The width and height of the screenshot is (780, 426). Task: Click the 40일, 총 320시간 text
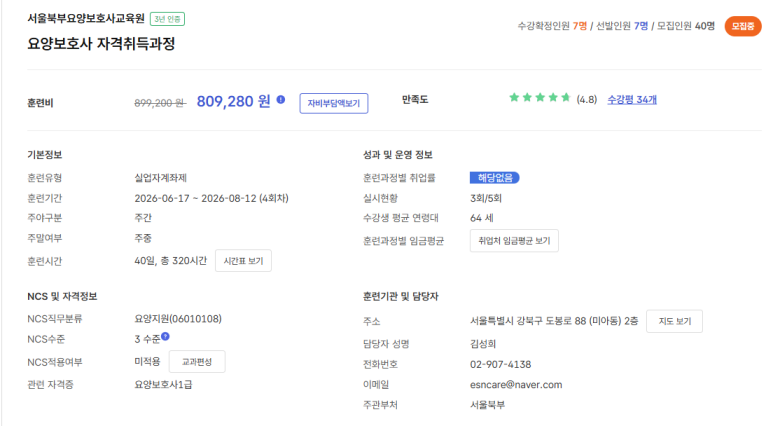171,261
